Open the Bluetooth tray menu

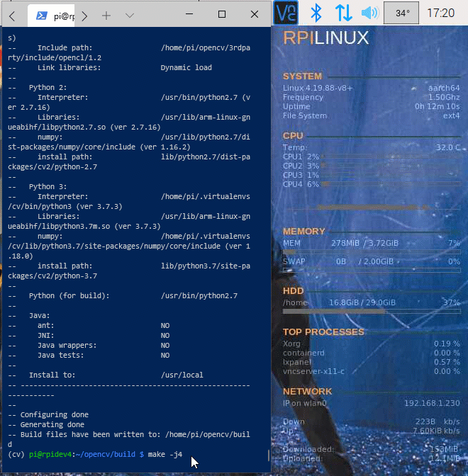click(x=316, y=13)
